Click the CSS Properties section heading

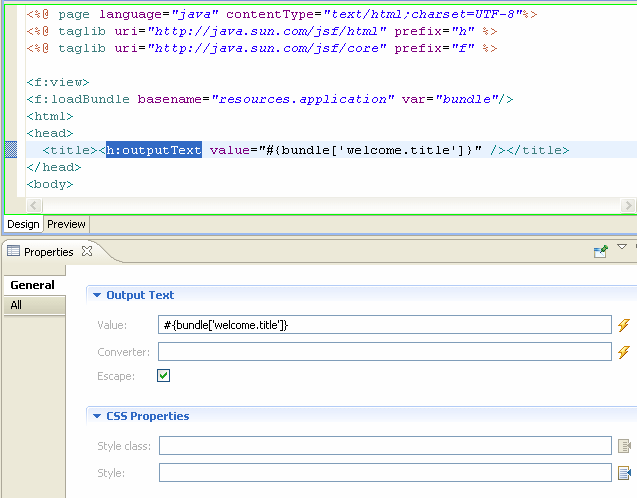[148, 416]
